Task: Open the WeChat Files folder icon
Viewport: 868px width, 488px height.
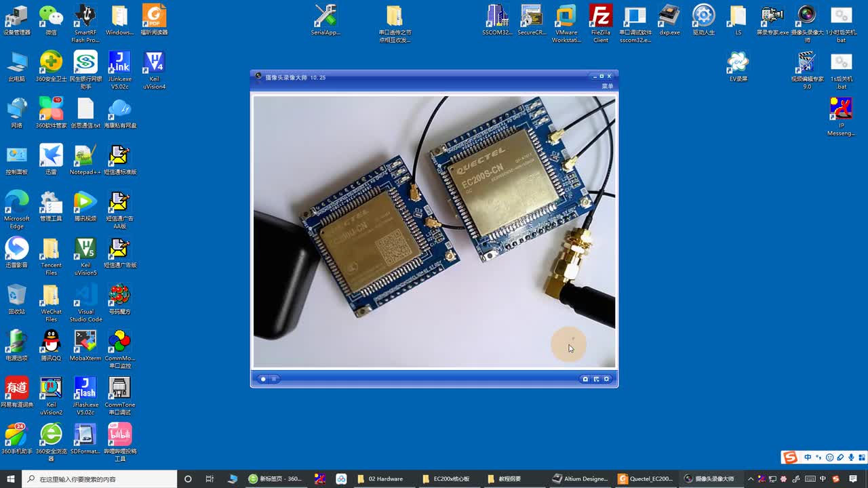Action: coord(51,303)
